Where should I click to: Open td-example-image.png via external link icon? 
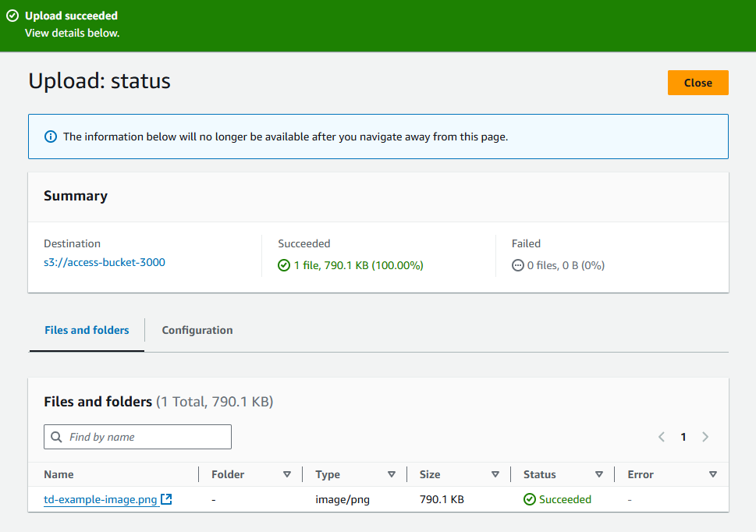click(165, 499)
